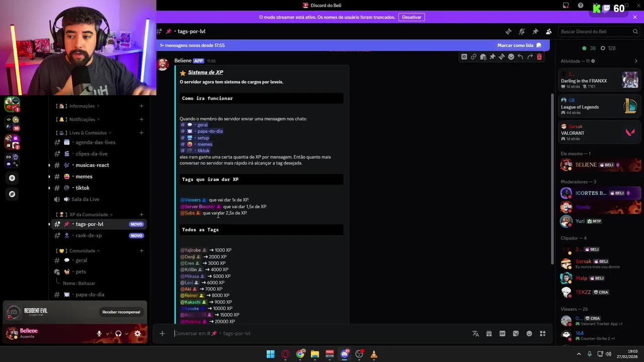
Task: Open File Explorer from Windows taskbar
Action: coord(315,354)
